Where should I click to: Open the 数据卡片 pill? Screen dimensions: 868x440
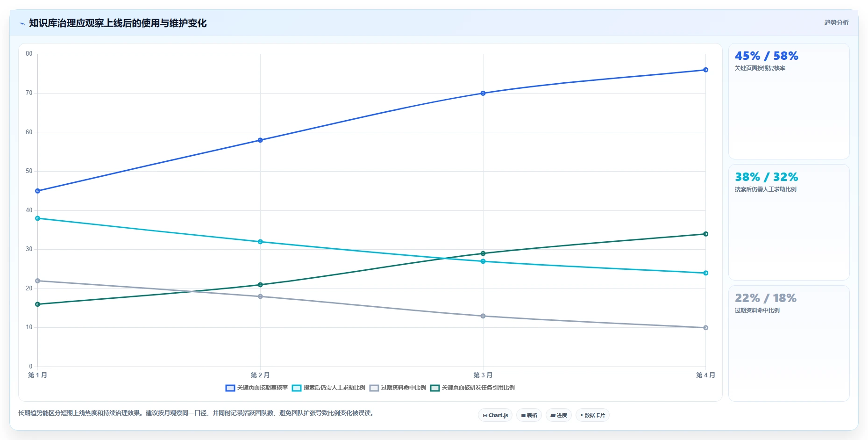[592, 415]
